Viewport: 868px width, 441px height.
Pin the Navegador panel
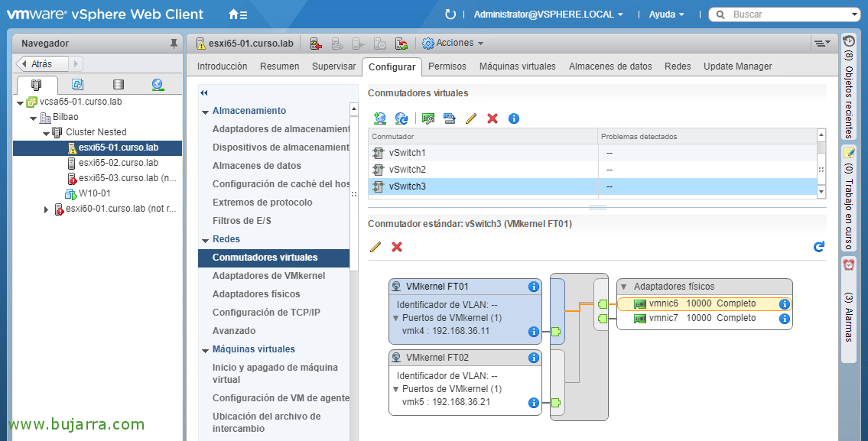pyautogui.click(x=174, y=43)
